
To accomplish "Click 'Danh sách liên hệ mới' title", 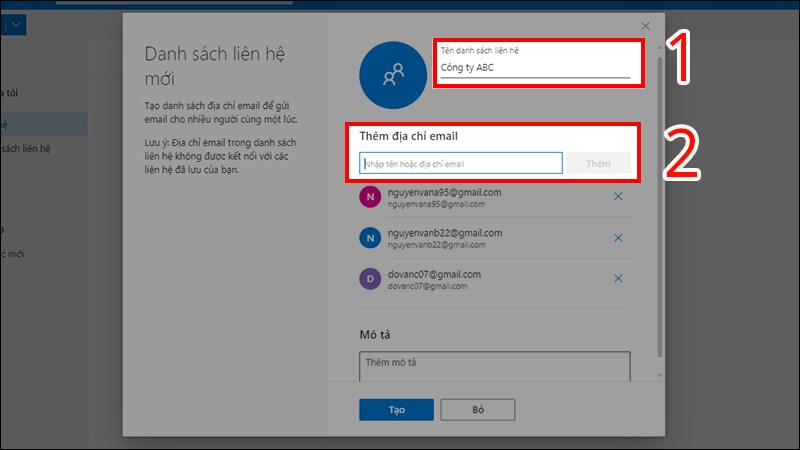I will [x=215, y=66].
